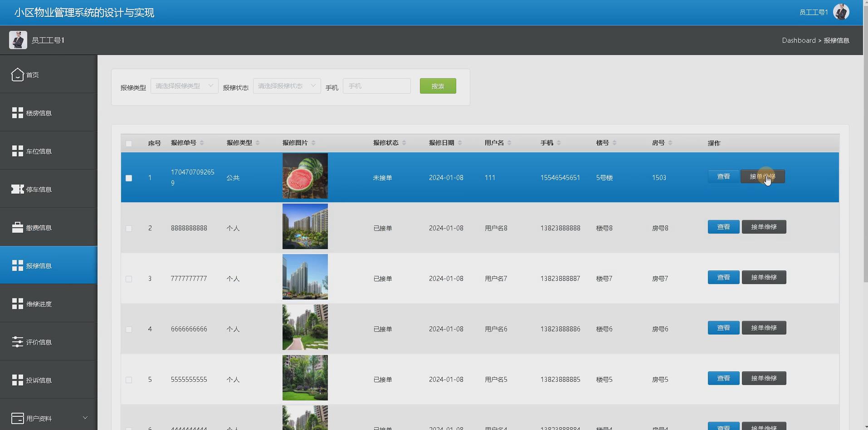
Task: Open 停车信息 menu item
Action: coord(49,189)
